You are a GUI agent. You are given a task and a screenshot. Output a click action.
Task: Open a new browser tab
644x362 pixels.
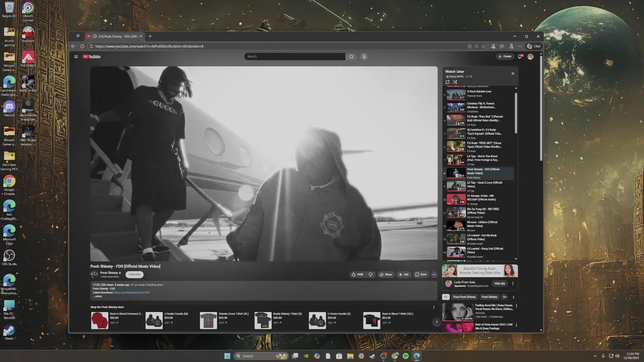tap(150, 36)
